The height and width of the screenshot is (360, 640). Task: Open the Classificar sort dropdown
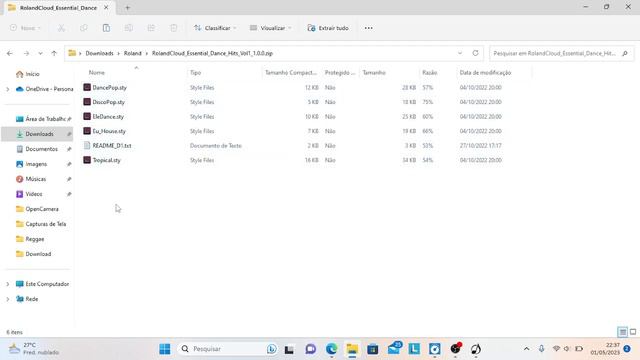pyautogui.click(x=215, y=28)
